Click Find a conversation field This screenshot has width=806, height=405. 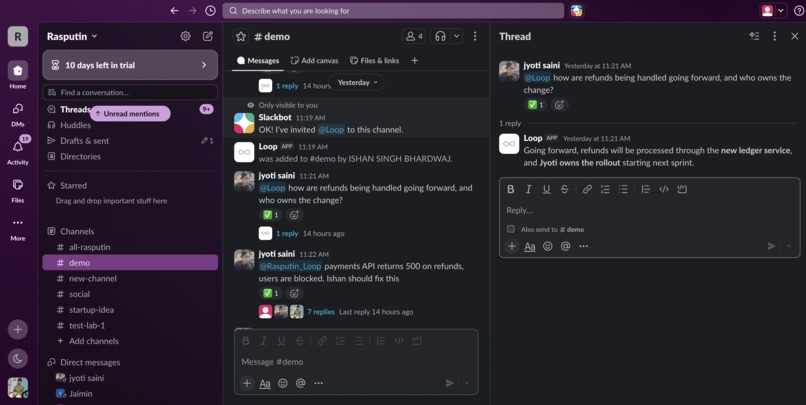[x=130, y=93]
